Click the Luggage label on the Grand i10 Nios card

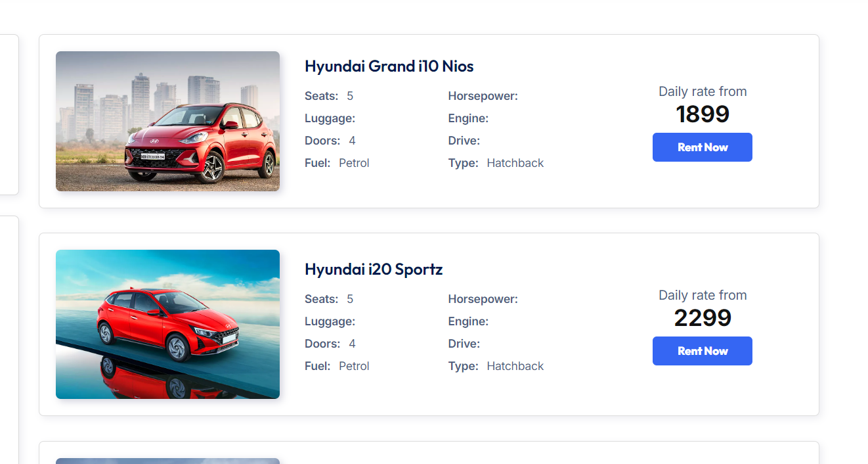point(330,118)
